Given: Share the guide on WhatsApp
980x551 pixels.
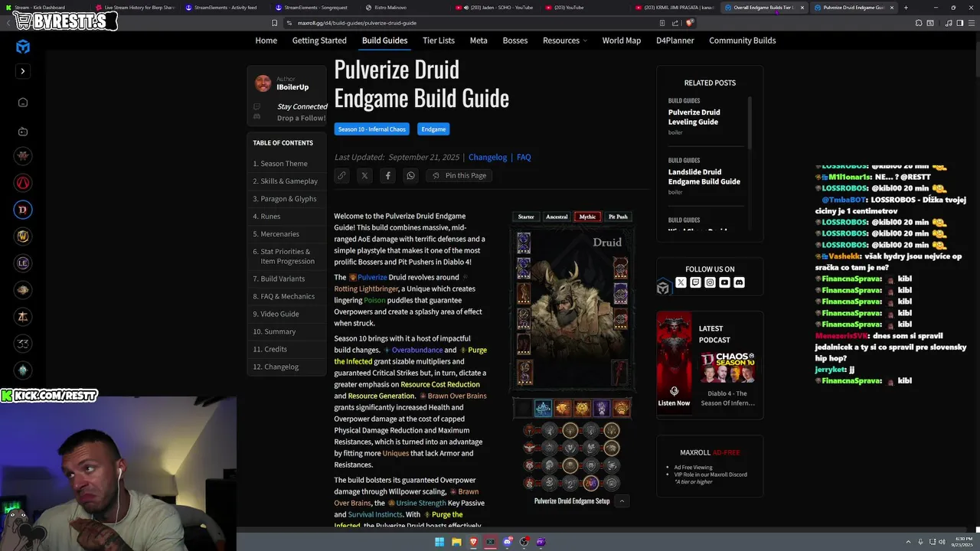Looking at the screenshot, I should [410, 175].
